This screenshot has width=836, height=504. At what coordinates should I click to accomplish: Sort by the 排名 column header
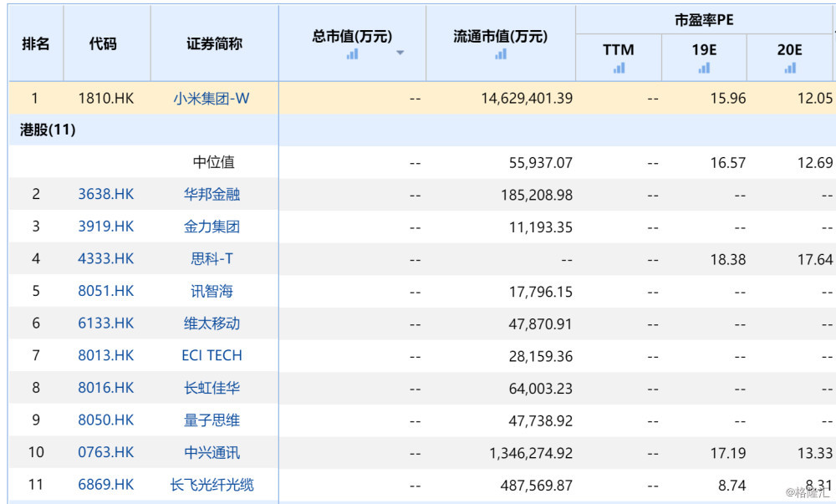[x=36, y=43]
